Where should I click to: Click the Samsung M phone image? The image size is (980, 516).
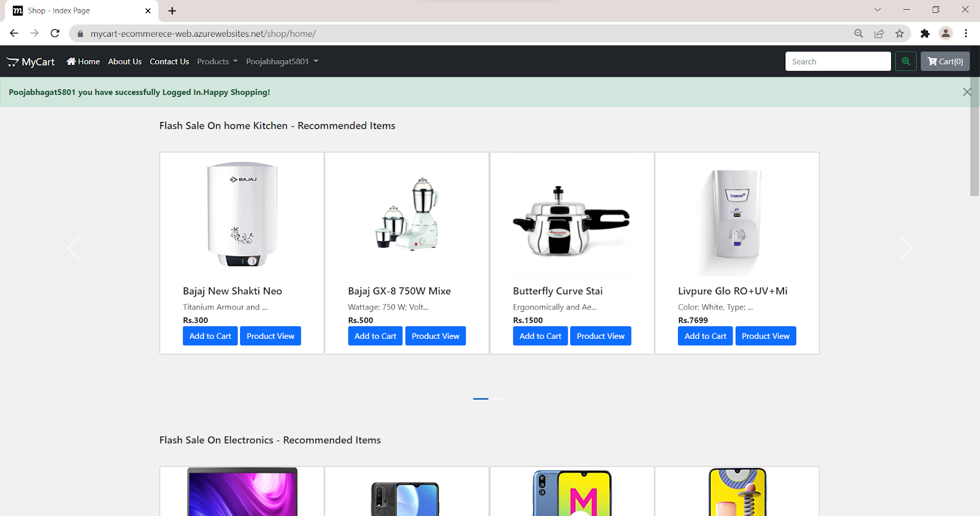tap(572, 493)
